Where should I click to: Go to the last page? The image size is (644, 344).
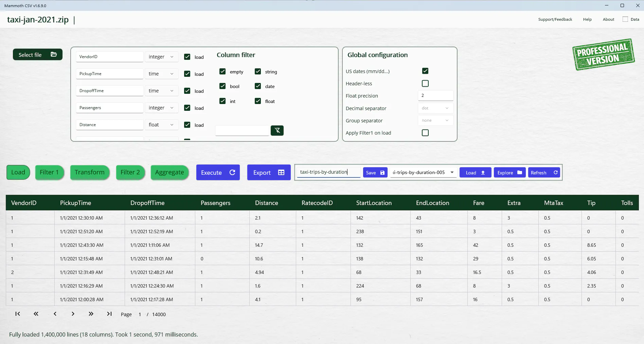point(109,314)
